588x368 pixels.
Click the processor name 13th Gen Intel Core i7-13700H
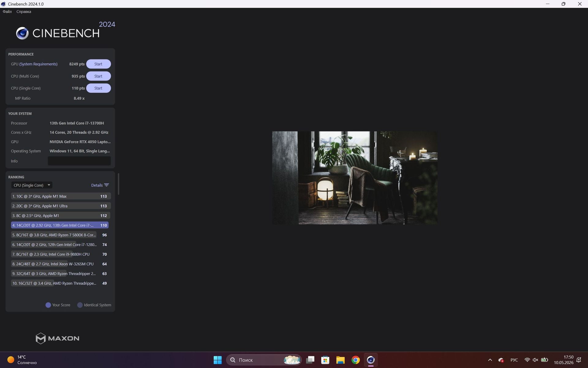pos(77,123)
